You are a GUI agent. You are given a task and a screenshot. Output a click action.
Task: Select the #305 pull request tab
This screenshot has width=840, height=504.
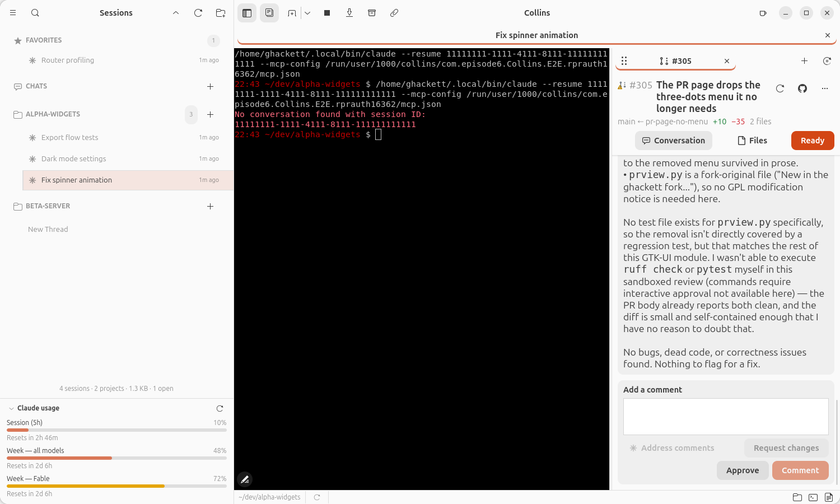[676, 61]
